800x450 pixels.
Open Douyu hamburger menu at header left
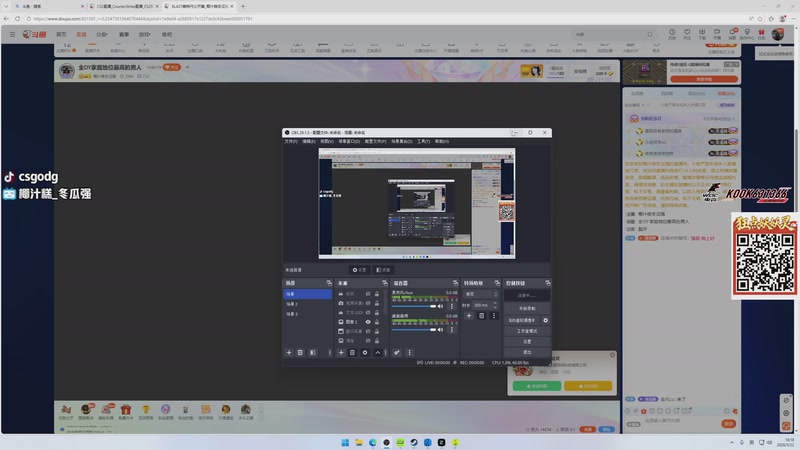(x=12, y=34)
